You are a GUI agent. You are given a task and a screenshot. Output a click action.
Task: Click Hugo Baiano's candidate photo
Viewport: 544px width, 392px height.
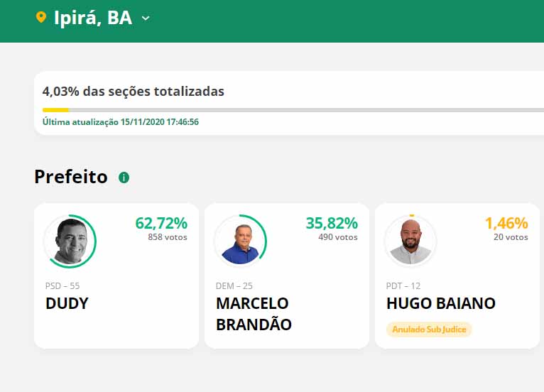point(410,241)
